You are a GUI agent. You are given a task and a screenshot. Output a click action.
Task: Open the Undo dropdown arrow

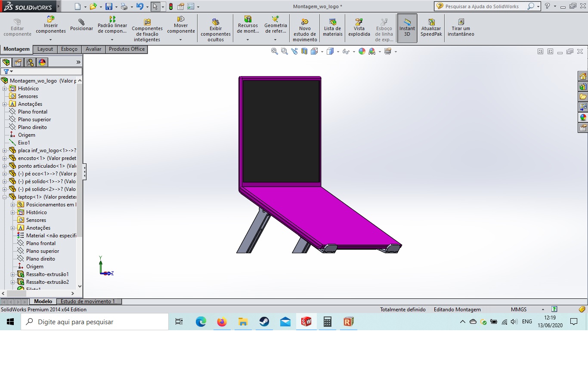pyautogui.click(x=147, y=7)
